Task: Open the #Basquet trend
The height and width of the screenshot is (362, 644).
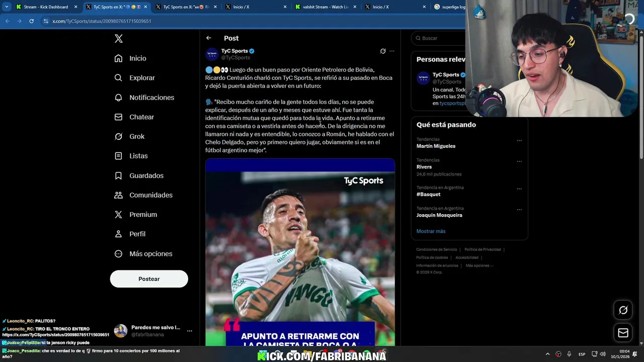Action: point(428,195)
